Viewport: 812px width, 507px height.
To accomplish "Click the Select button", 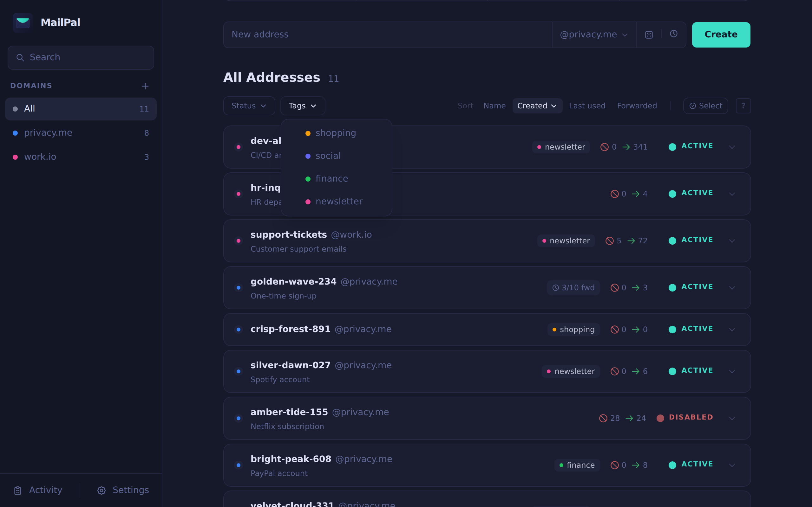I will [x=705, y=106].
